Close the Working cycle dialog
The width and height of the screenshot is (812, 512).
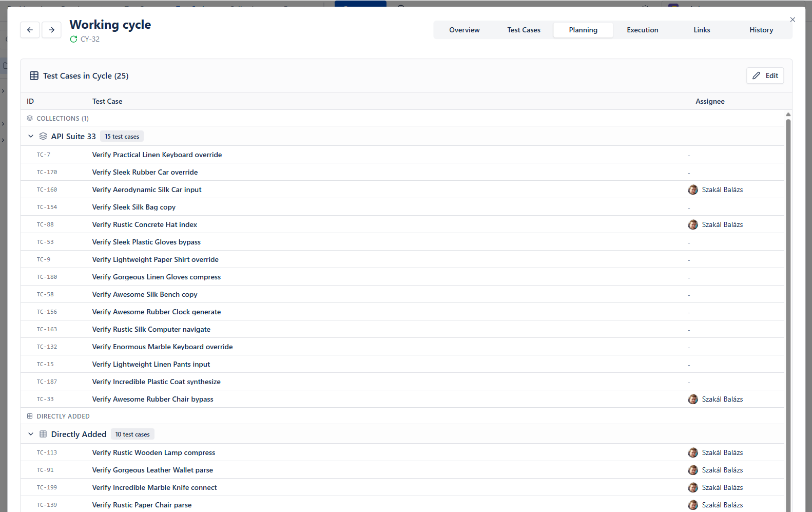(792, 20)
